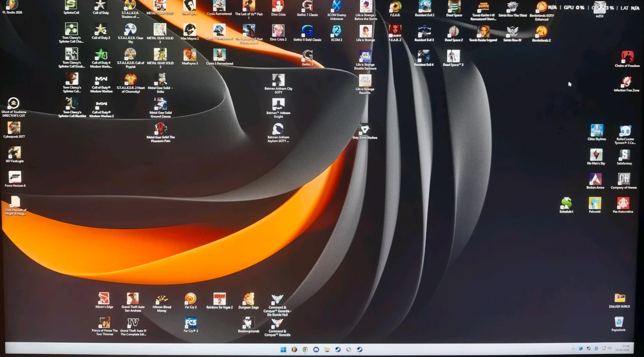Select the Dead Space 2 icon
Screen dimensions: 644x357
(453, 32)
